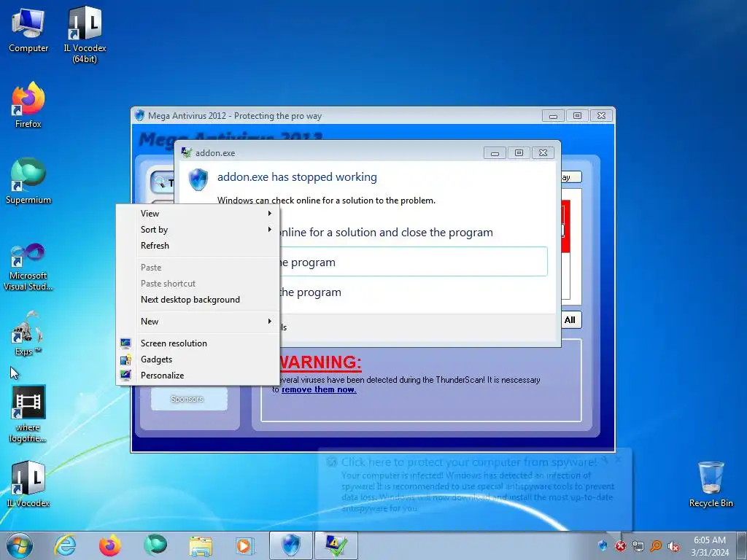The height and width of the screenshot is (560, 747).
Task: Minimize the addon.exe dialog
Action: [x=495, y=153]
